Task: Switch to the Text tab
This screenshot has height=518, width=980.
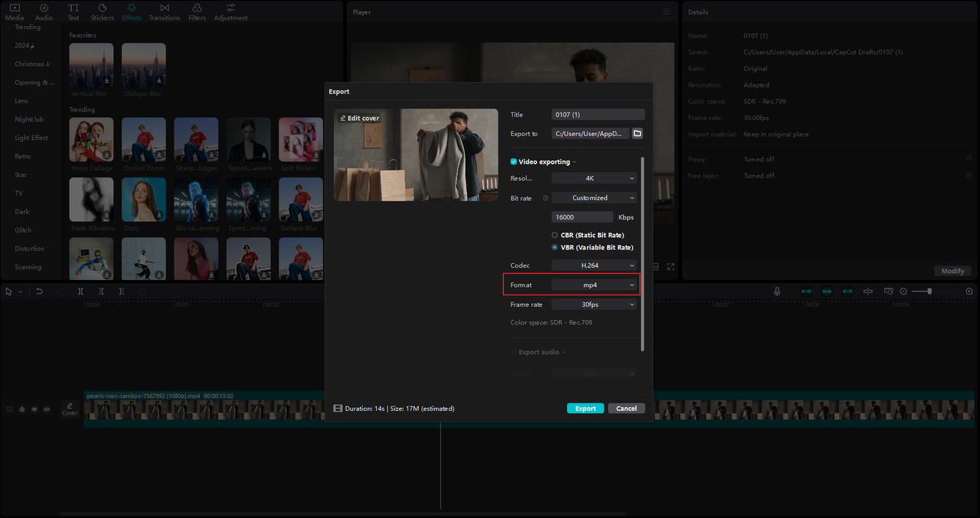Action: pyautogui.click(x=73, y=11)
